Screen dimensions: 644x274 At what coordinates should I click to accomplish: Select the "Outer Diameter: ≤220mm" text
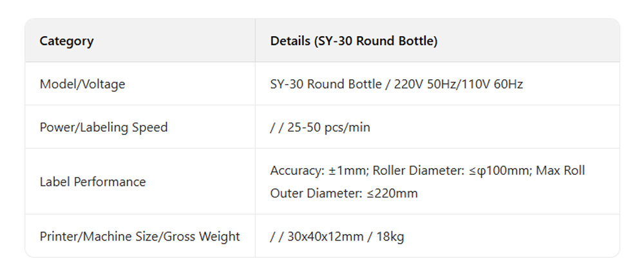click(344, 193)
